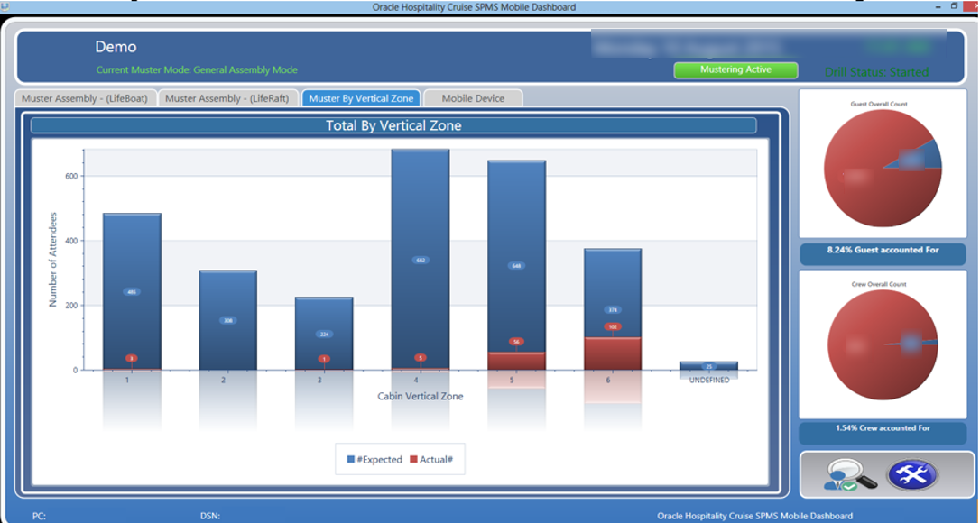Click the Total By Vertical Zone header
Viewport: 980px width, 523px height.
pos(393,125)
